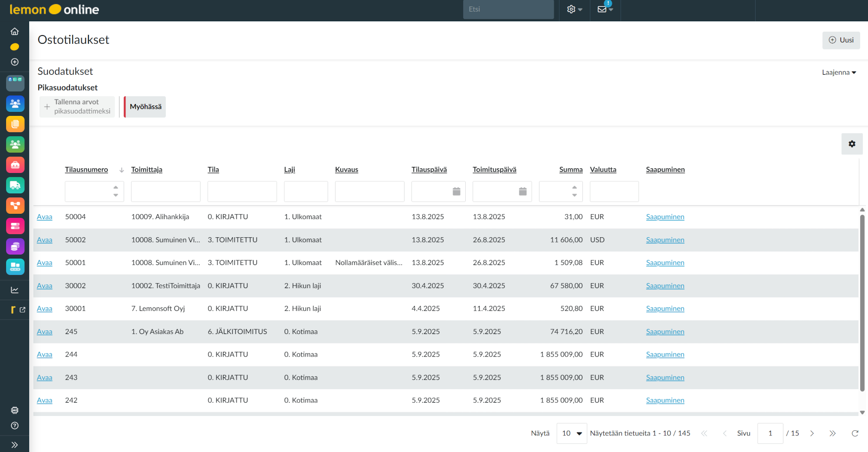868x452 pixels.
Task: Open the purple coins finance module icon
Action: coord(15,246)
